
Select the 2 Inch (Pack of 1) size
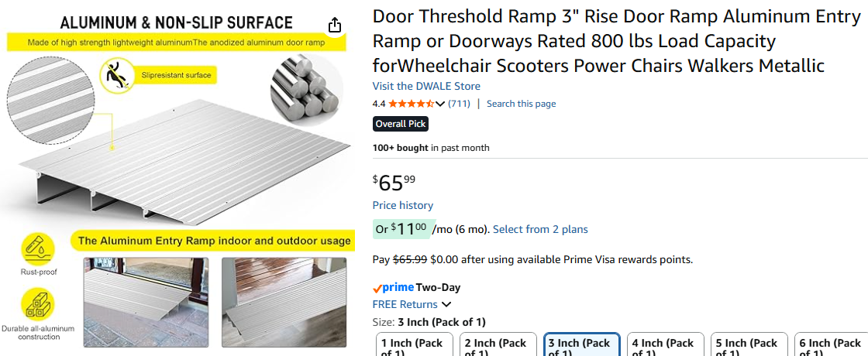click(x=496, y=346)
